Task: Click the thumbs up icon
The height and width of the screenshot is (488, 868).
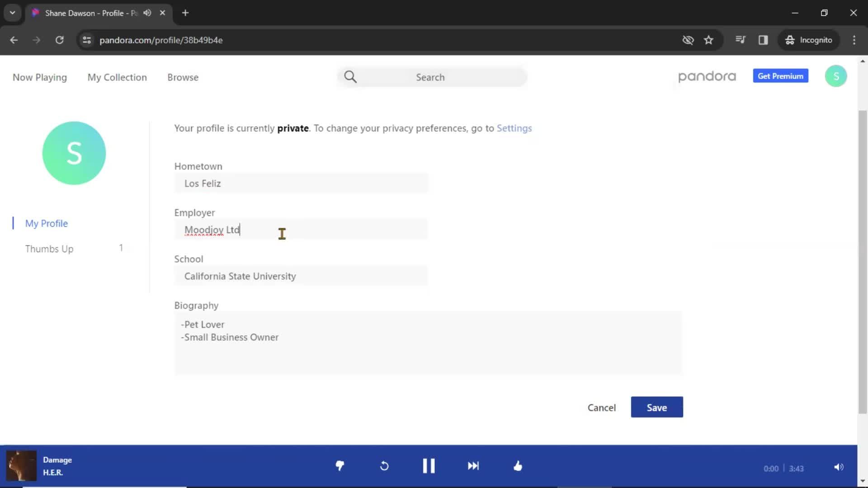Action: click(518, 466)
